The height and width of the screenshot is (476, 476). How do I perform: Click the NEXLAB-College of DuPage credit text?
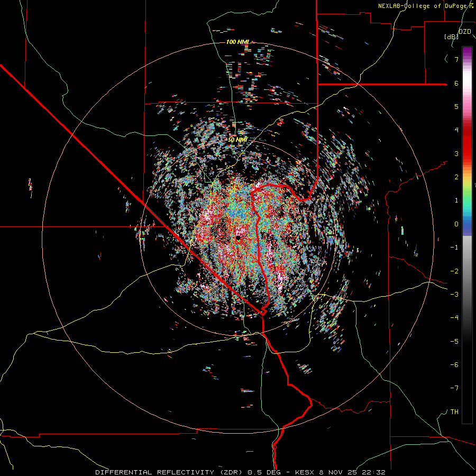pos(425,6)
